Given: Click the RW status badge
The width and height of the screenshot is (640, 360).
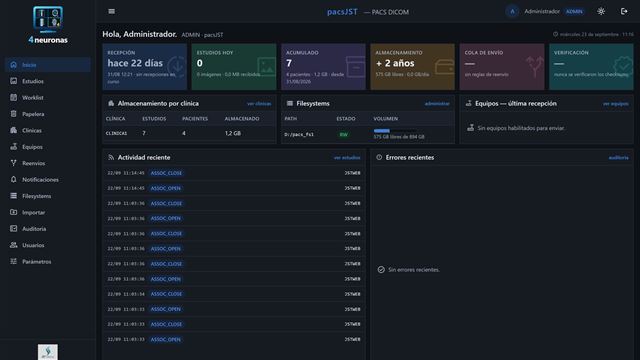Looking at the screenshot, I should pos(344,134).
